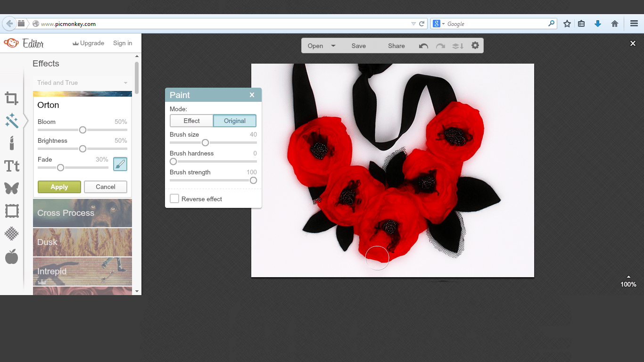Open the Touch Up lipstick tool
Image resolution: width=644 pixels, height=362 pixels.
(x=12, y=143)
